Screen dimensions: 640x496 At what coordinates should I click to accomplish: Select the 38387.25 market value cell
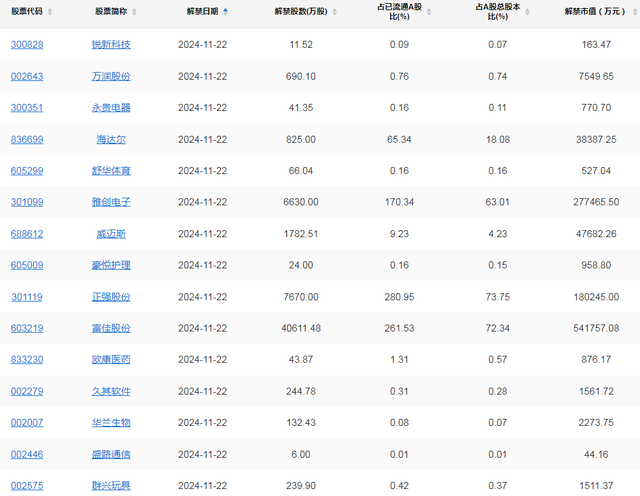596,140
